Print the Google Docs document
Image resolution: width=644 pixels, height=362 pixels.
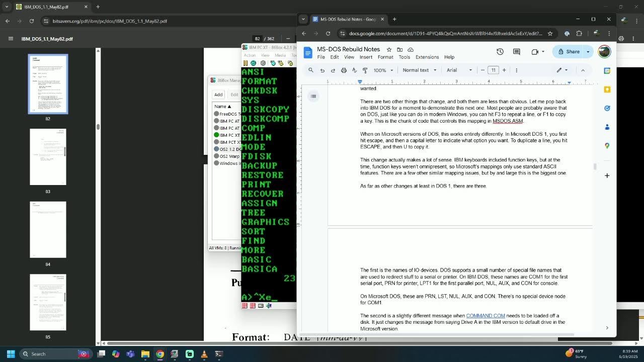tap(344, 70)
